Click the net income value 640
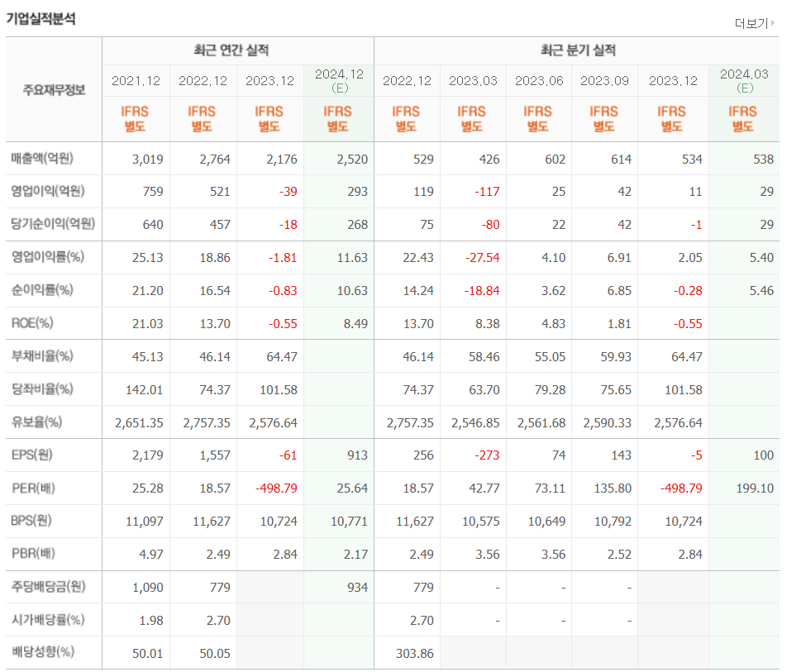787x672 pixels. (153, 225)
